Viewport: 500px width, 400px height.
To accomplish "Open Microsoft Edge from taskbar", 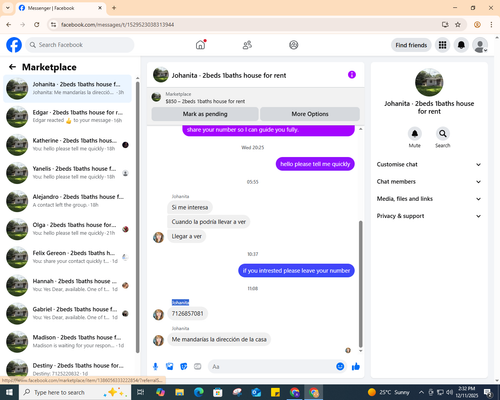I will 199,392.
